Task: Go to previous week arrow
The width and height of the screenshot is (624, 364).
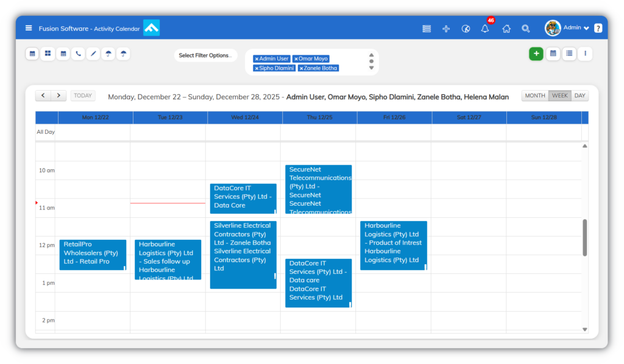Action: pyautogui.click(x=43, y=96)
